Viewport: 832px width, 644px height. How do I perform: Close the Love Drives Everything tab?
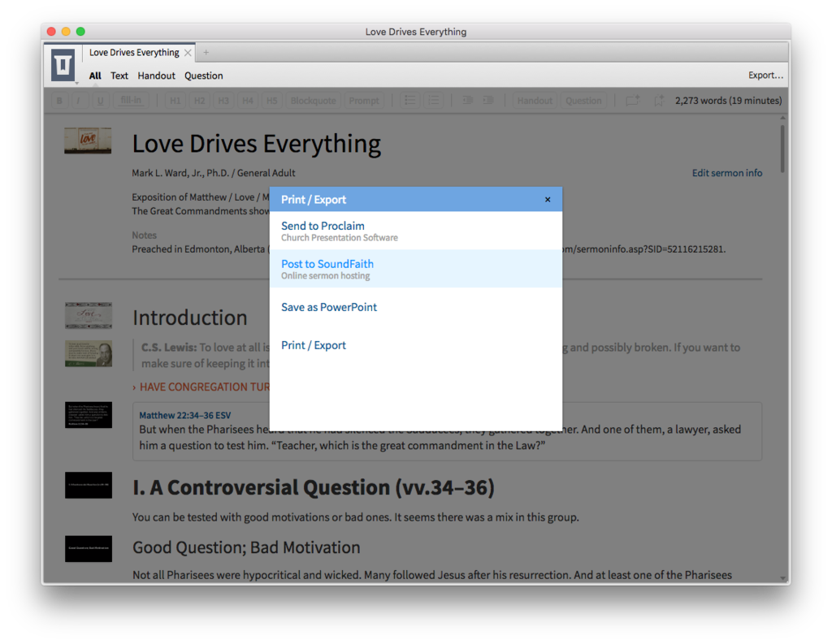click(x=188, y=53)
